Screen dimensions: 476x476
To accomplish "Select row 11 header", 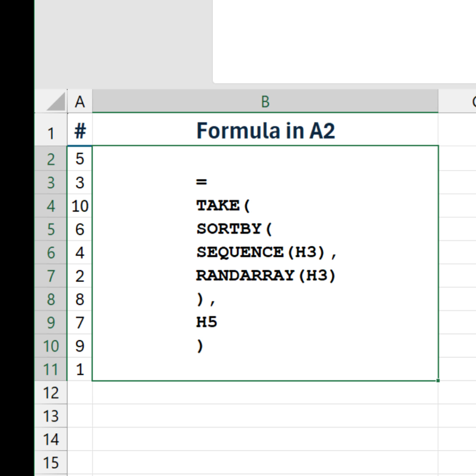I will 51,370.
